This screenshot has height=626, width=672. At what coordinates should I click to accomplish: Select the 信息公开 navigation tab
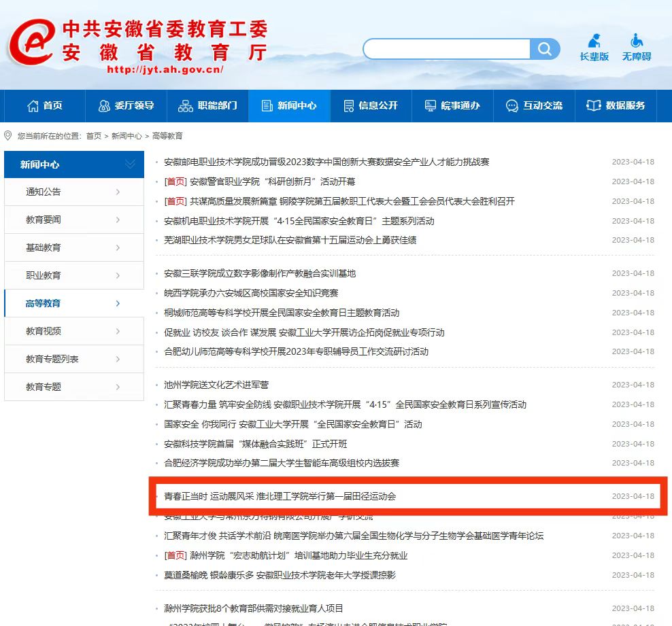coord(371,106)
